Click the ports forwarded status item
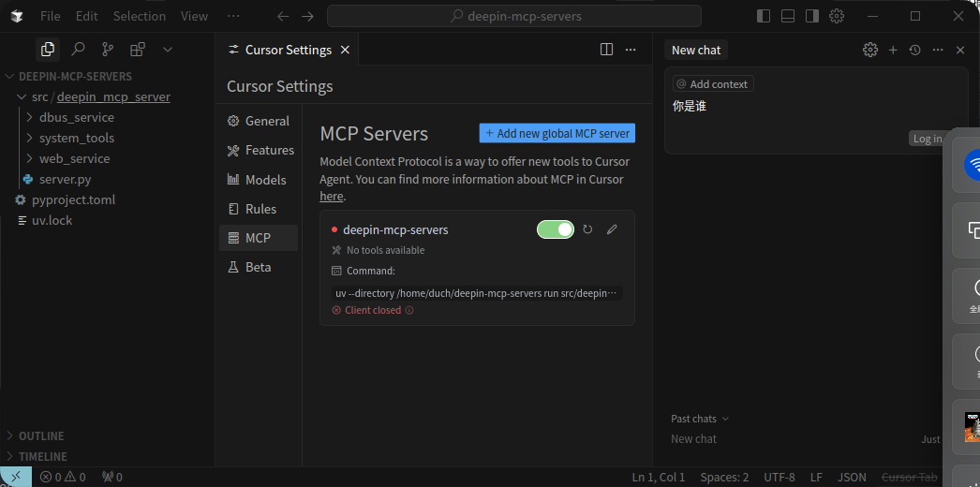Screen dimensions: 980x487 tap(111, 478)
